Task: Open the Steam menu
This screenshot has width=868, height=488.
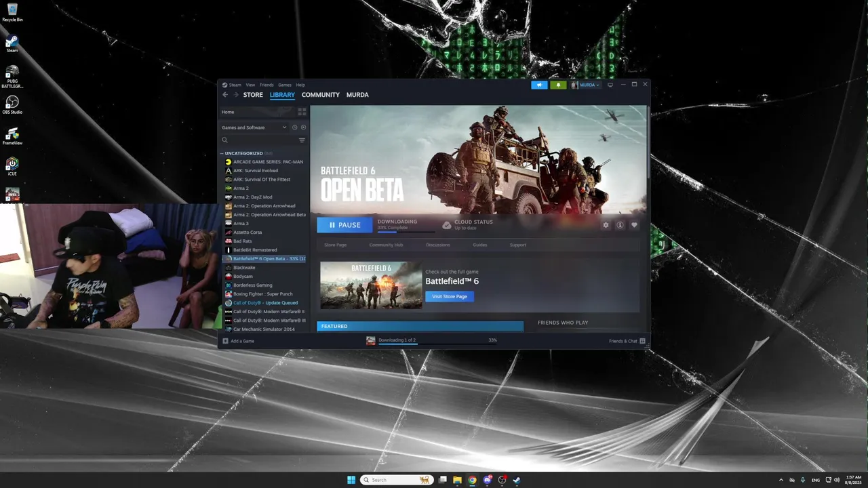Action: pos(235,85)
